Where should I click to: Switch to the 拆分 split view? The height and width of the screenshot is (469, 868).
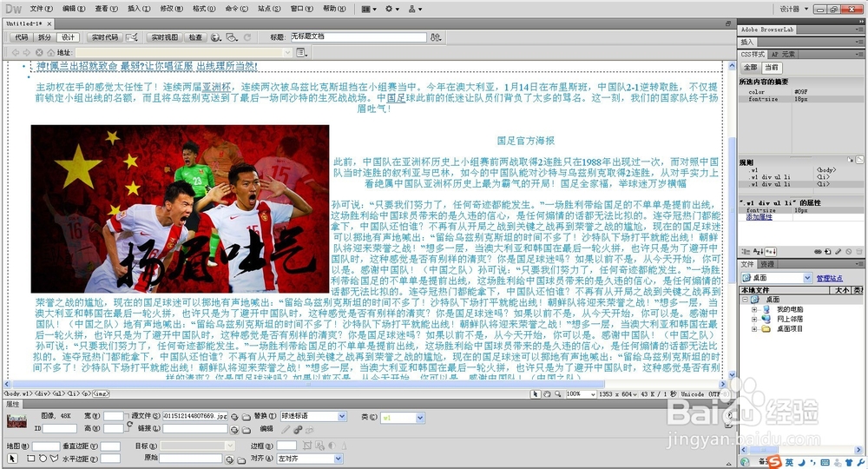44,37
